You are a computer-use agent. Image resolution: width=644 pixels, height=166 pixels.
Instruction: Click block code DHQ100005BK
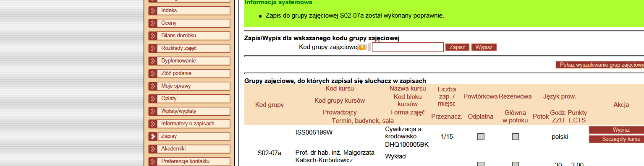(407, 145)
